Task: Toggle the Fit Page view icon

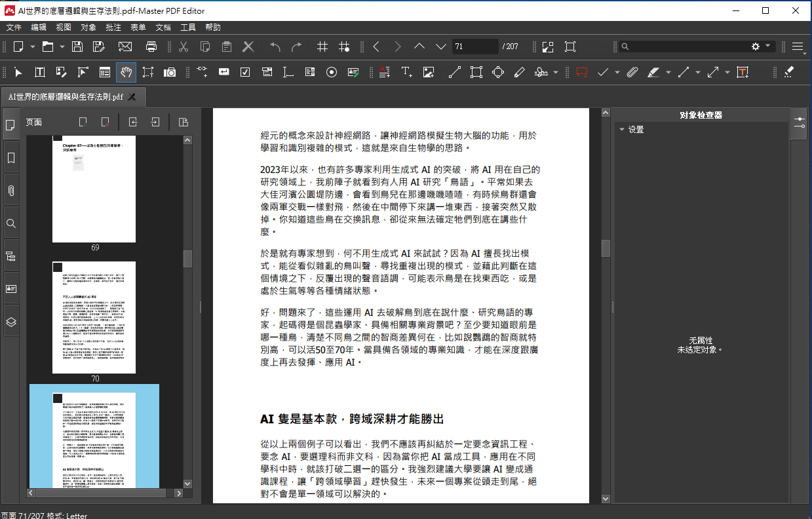Action: pos(570,47)
